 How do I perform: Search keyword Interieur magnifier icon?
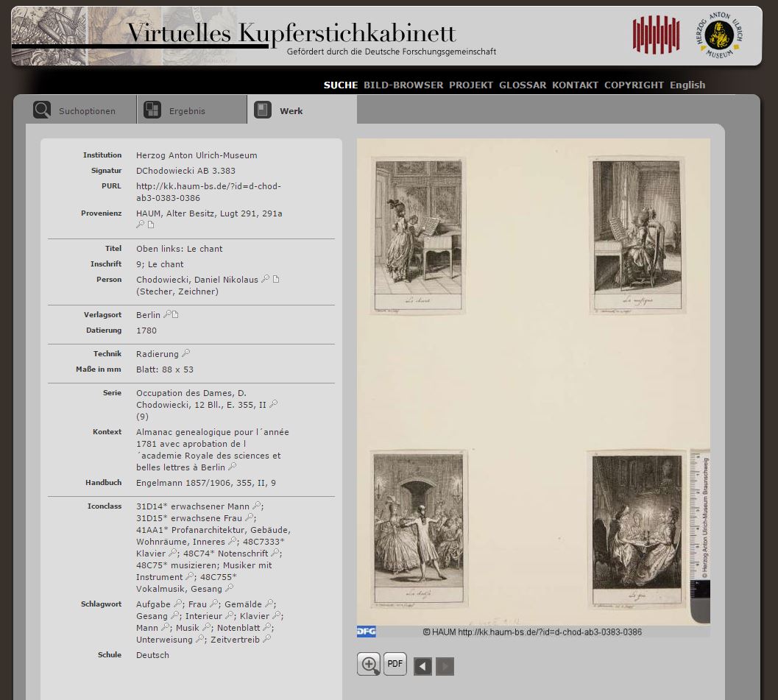pyautogui.click(x=229, y=615)
